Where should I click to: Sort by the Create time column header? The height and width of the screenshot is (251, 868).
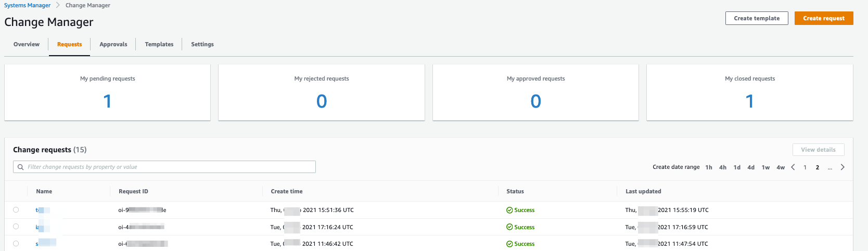click(287, 191)
